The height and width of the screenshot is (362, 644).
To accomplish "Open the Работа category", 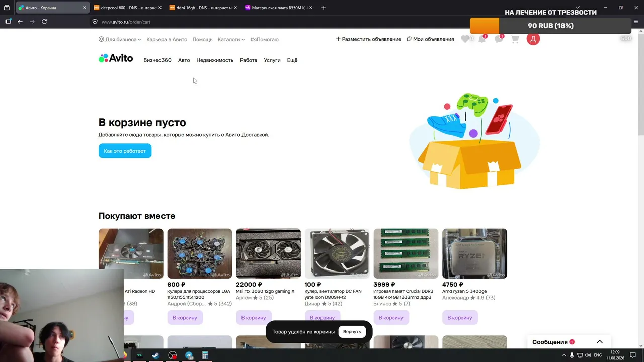I will coord(249,60).
